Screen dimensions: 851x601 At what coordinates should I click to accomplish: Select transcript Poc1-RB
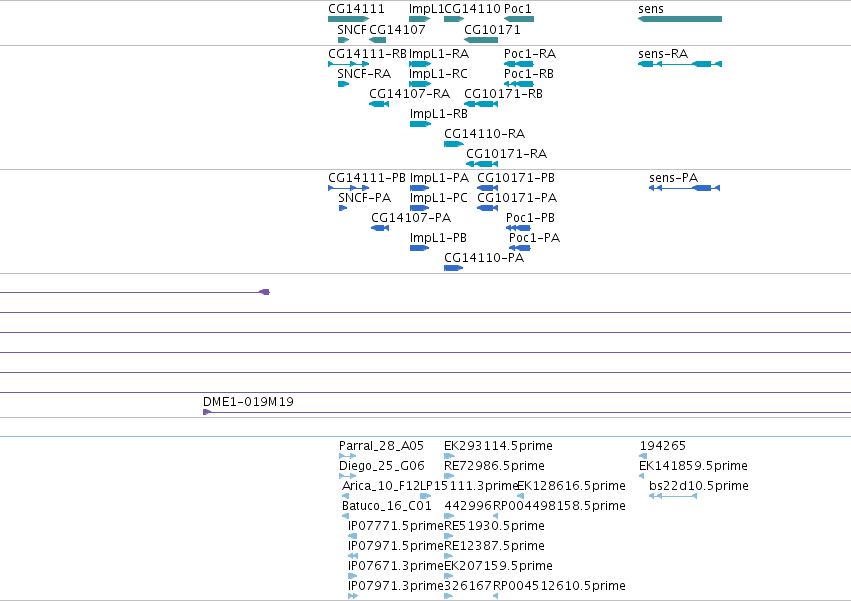pyautogui.click(x=519, y=84)
